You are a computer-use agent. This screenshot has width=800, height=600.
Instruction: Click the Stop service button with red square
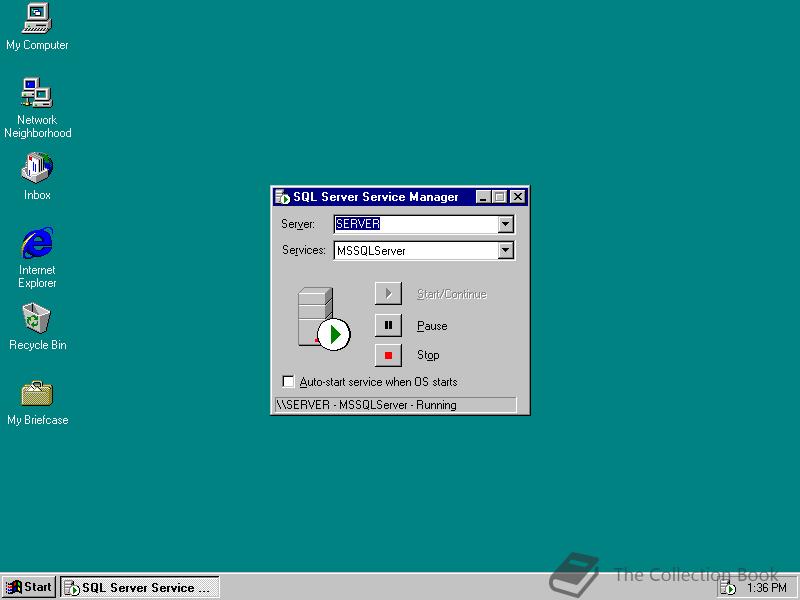388,355
